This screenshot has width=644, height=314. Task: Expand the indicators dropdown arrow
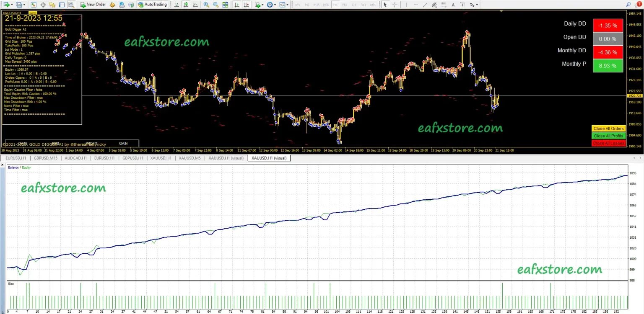click(x=262, y=5)
